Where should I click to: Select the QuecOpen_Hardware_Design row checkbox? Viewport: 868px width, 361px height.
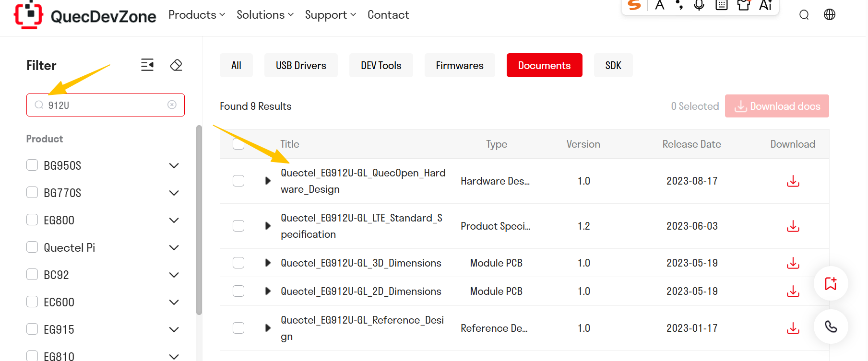(x=238, y=181)
